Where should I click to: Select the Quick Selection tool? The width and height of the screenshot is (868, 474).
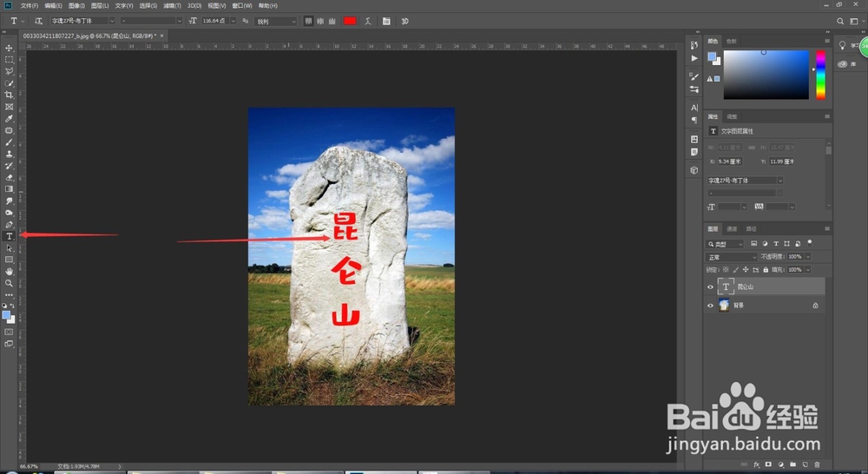[x=9, y=83]
